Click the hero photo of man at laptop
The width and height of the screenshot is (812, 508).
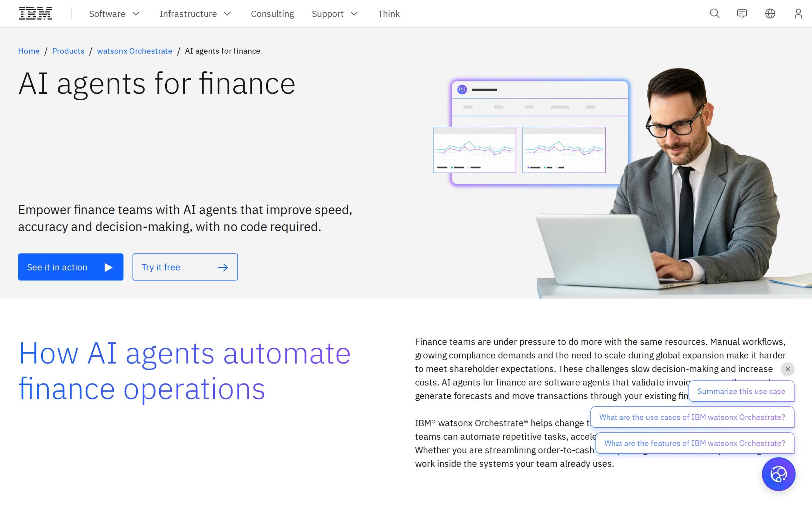tap(674, 183)
